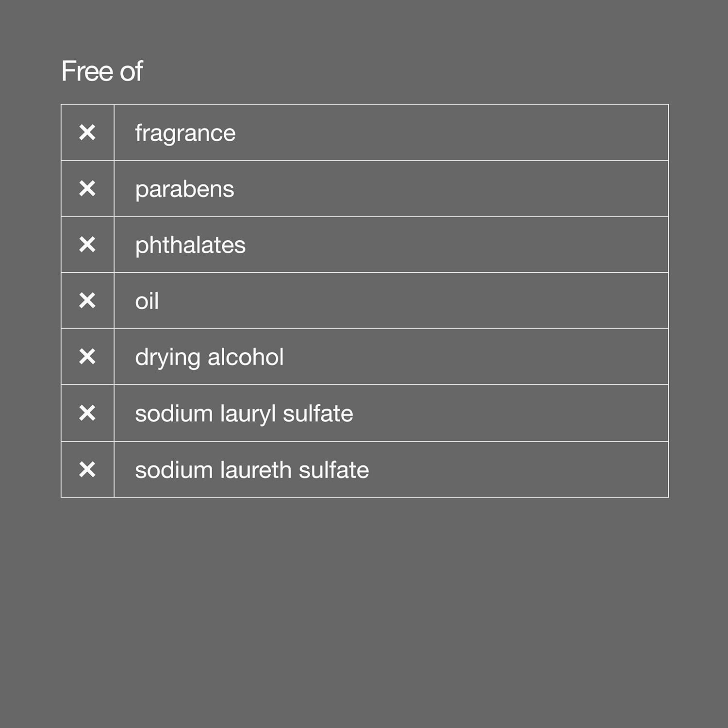The height and width of the screenshot is (728, 728).
Task: Select the X icon in the phthalates row
Action: (87, 245)
